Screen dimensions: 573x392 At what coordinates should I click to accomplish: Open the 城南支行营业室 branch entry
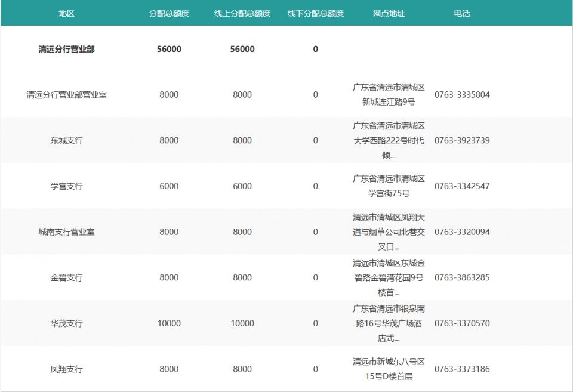[66, 232]
